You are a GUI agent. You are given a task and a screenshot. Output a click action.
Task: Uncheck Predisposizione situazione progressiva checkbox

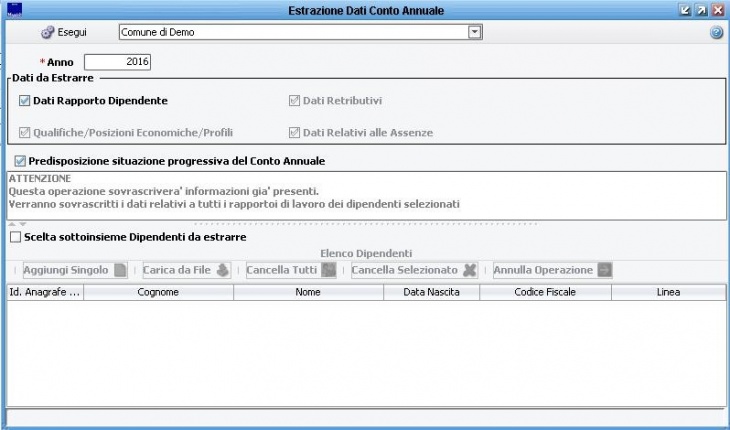point(20,161)
